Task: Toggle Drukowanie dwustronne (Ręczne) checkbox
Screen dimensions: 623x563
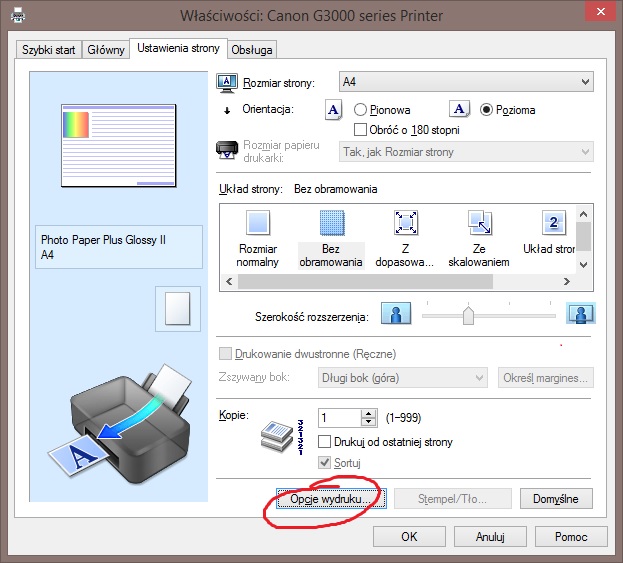Action: (225, 354)
